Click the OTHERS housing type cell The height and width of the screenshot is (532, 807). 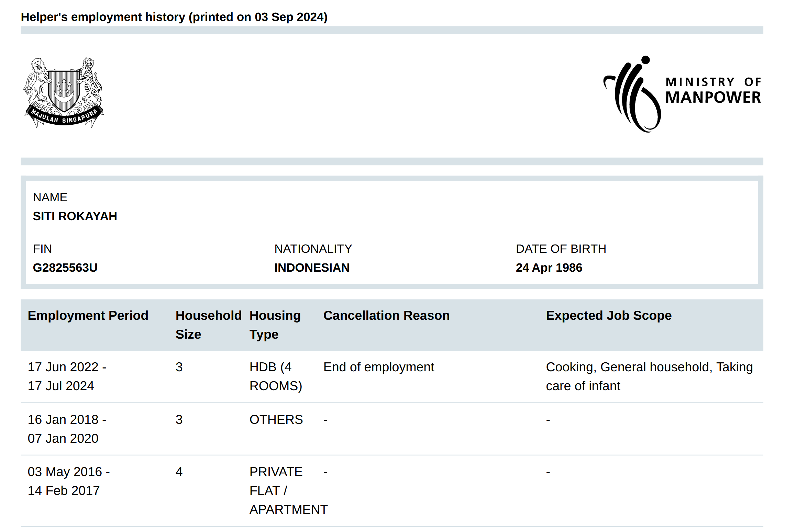[276, 419]
